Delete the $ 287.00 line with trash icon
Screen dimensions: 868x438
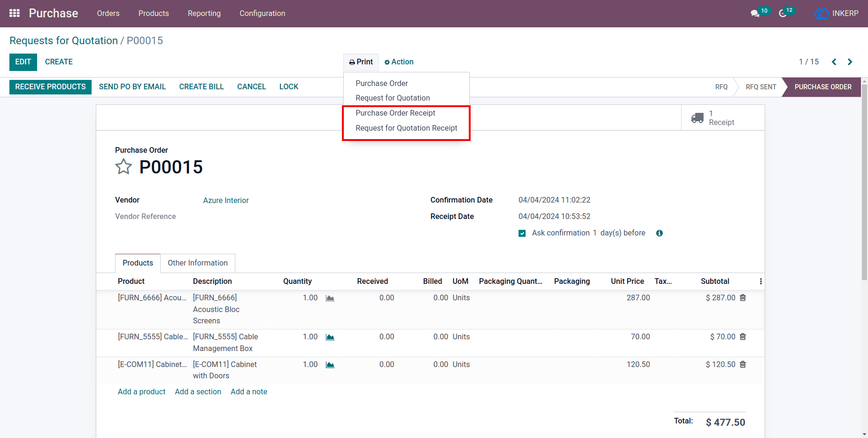tap(743, 297)
